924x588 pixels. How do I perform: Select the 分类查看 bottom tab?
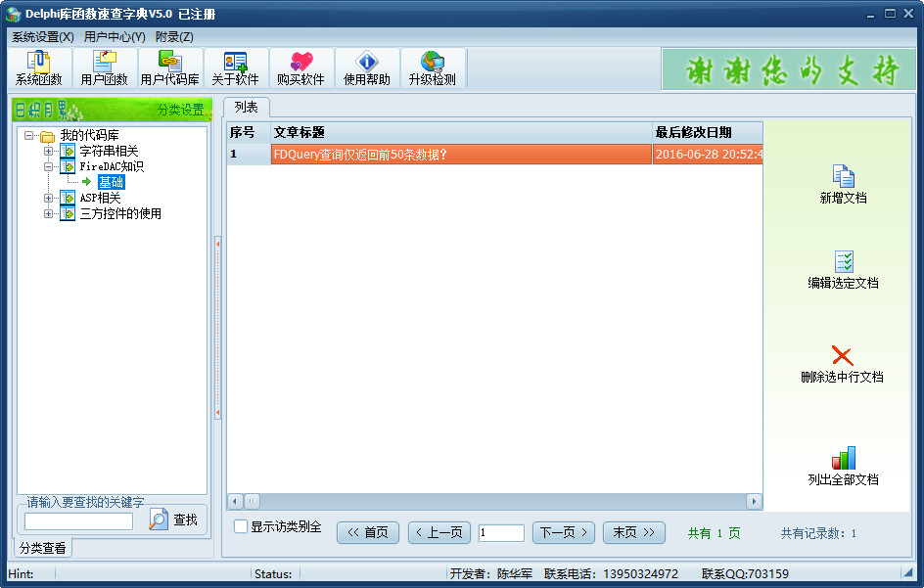click(x=42, y=548)
